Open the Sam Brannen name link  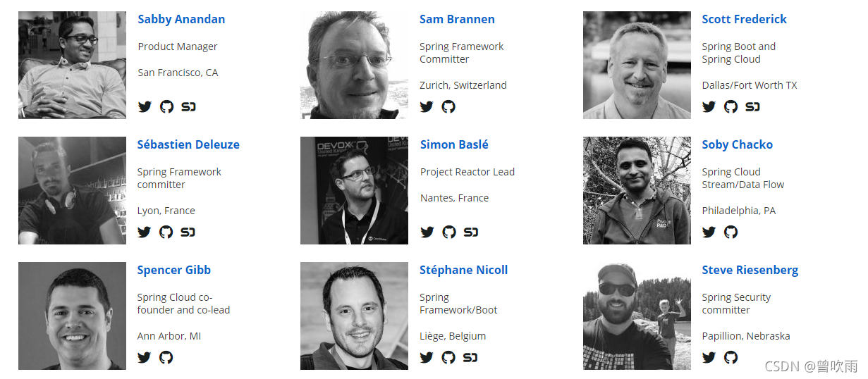[x=457, y=19]
